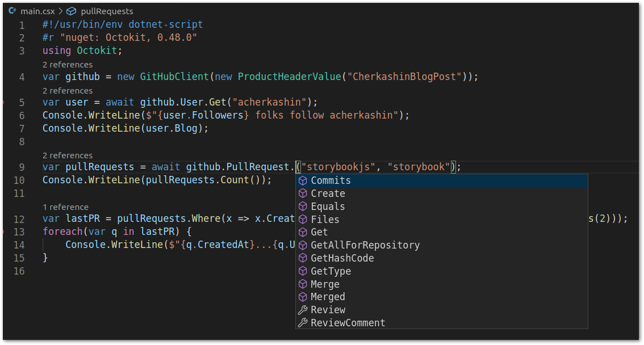Click the method icon next to Commits
644x345 pixels.
pyautogui.click(x=303, y=180)
